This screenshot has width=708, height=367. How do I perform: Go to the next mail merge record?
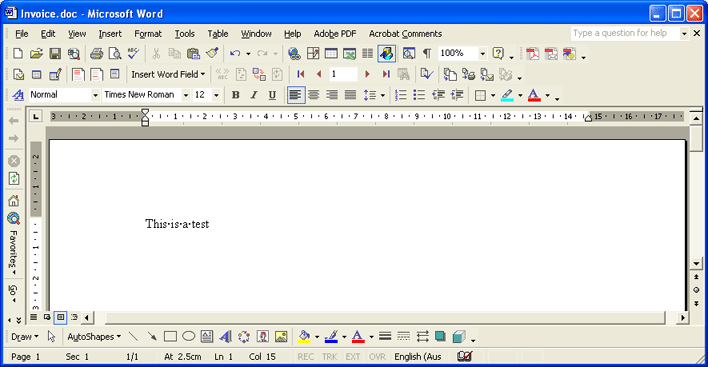[x=367, y=74]
